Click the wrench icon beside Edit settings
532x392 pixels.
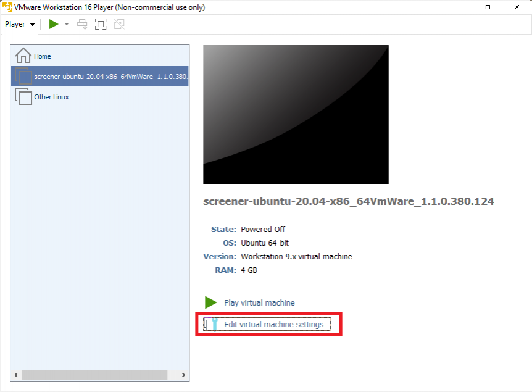[212, 324]
